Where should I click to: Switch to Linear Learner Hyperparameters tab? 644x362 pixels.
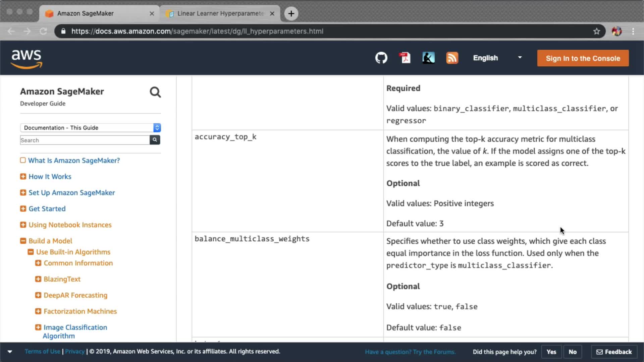220,13
